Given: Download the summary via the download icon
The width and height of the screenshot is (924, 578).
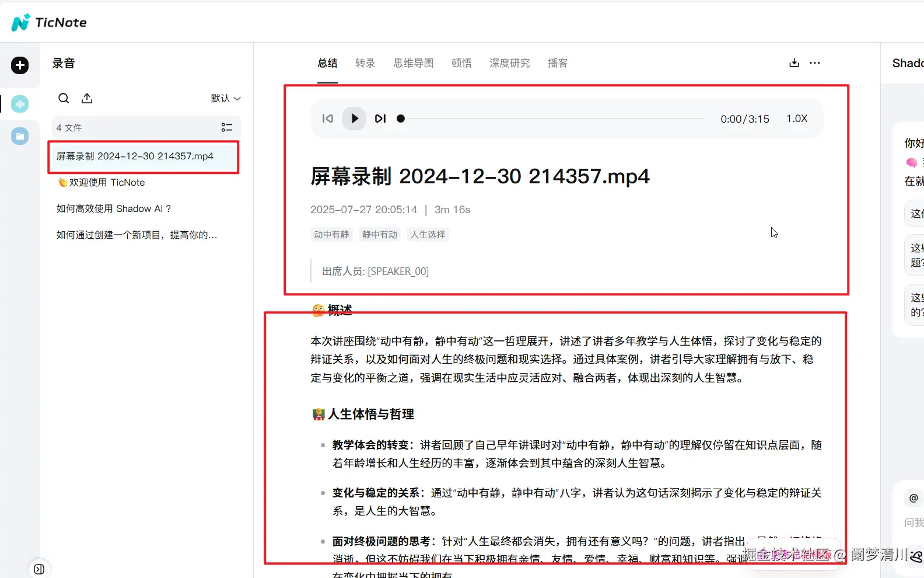Looking at the screenshot, I should pyautogui.click(x=794, y=63).
